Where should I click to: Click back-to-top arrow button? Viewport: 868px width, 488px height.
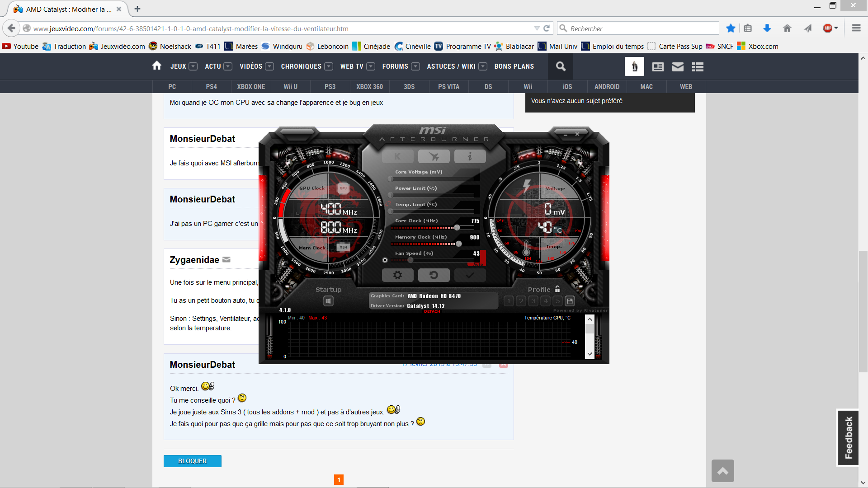(722, 471)
